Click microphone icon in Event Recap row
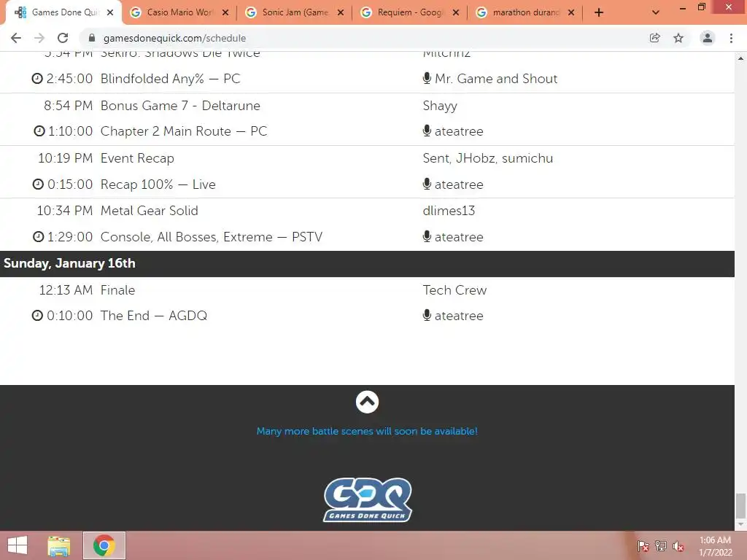The height and width of the screenshot is (560, 747). pos(427,184)
